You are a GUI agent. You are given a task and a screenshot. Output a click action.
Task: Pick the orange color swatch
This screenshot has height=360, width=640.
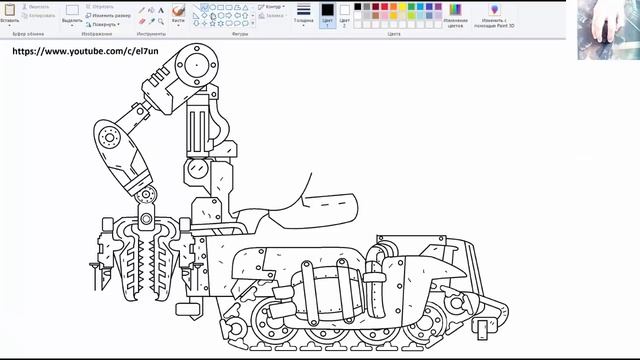tap(393, 7)
